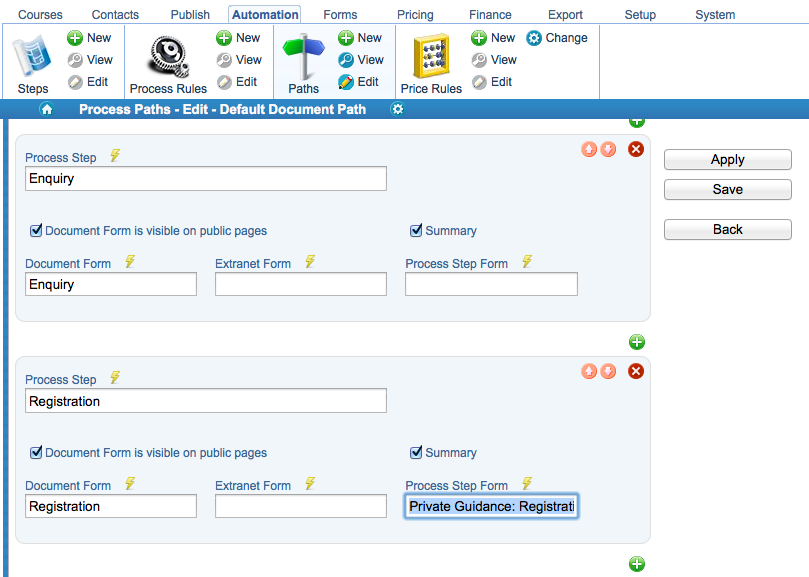Click lightning icon beside Registration Process Step label
809x577 pixels.
(115, 378)
